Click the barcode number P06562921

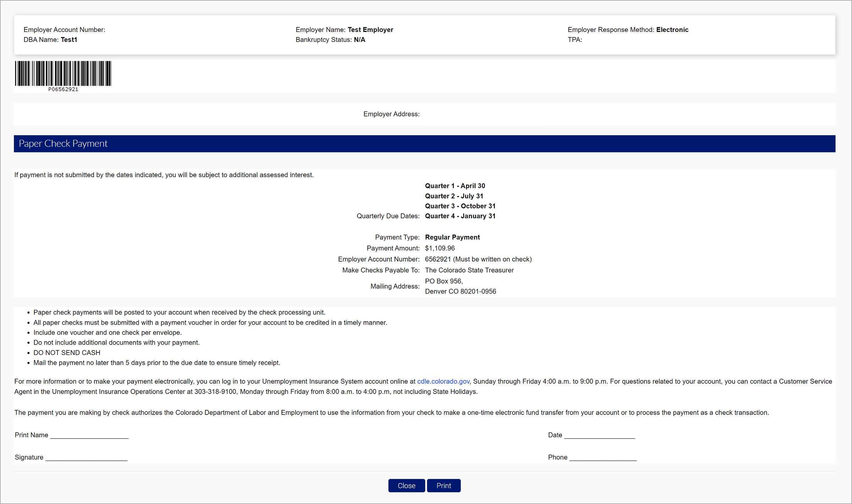pos(63,89)
